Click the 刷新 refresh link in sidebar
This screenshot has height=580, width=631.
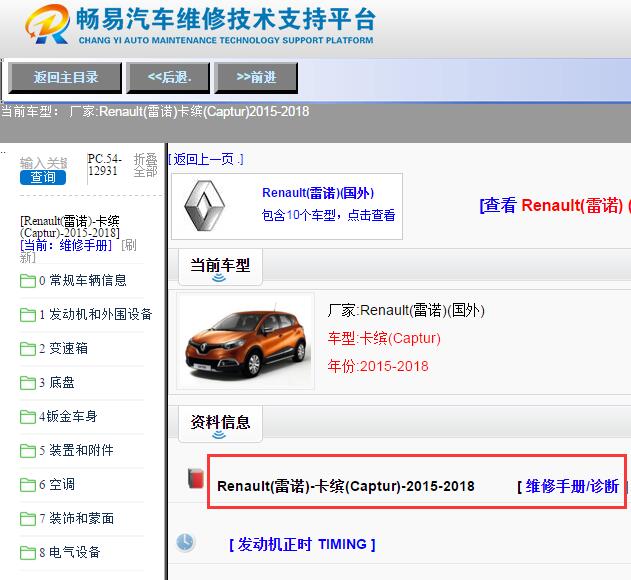[78, 251]
